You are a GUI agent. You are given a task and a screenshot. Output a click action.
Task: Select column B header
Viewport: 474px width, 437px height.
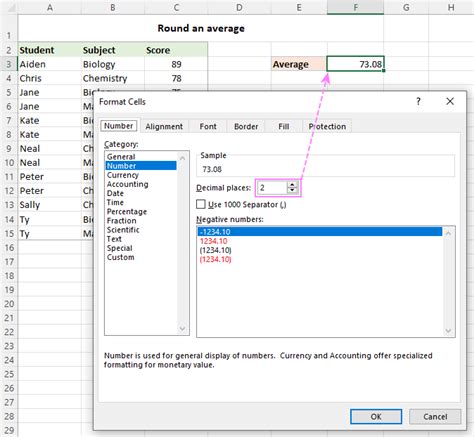coord(113,7)
